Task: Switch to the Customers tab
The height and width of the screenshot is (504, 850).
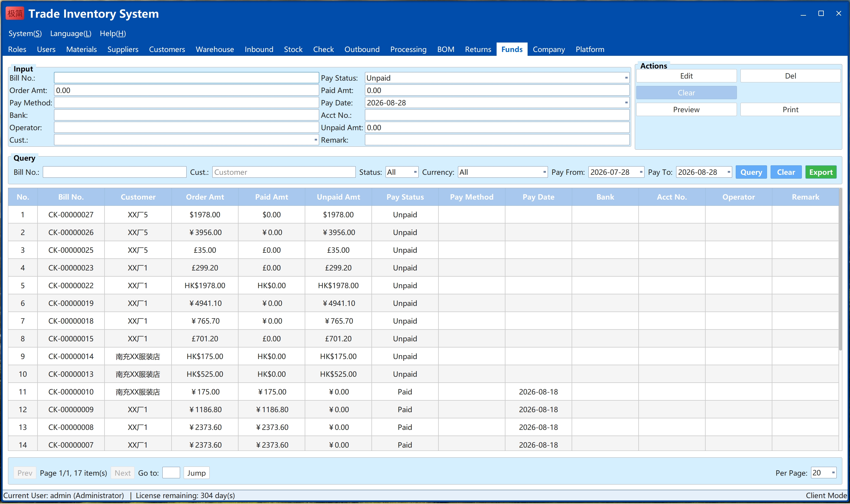Action: point(167,49)
